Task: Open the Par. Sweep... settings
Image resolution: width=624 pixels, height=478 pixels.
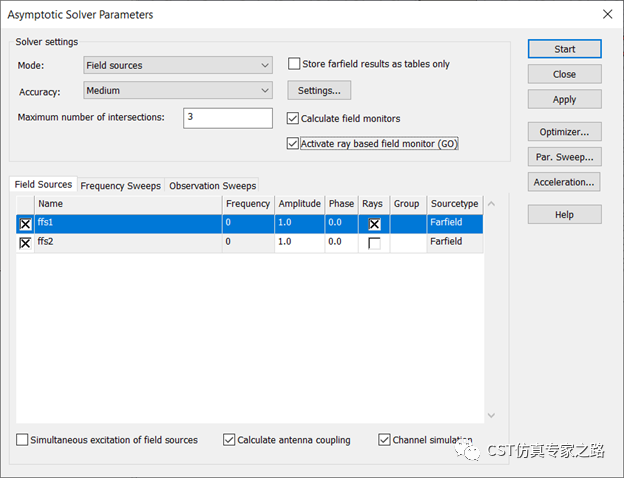Action: tap(564, 157)
